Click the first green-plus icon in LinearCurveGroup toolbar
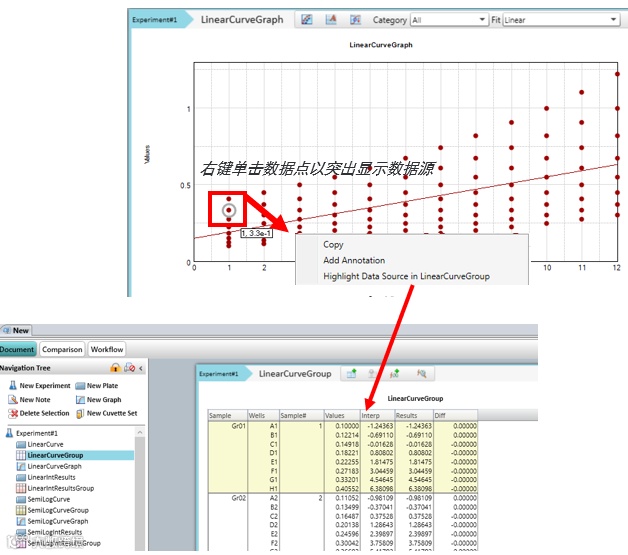 click(x=352, y=374)
